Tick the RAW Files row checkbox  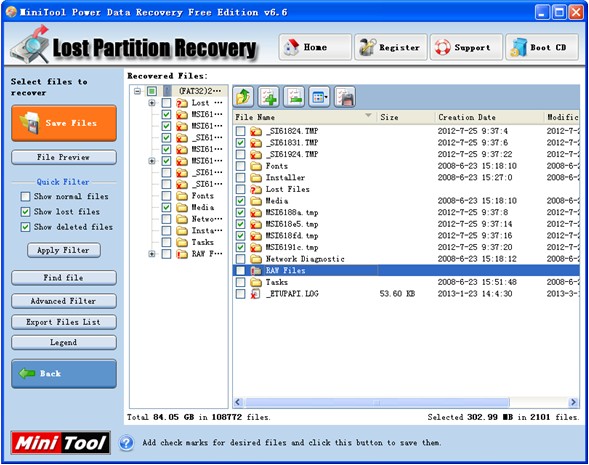(240, 270)
